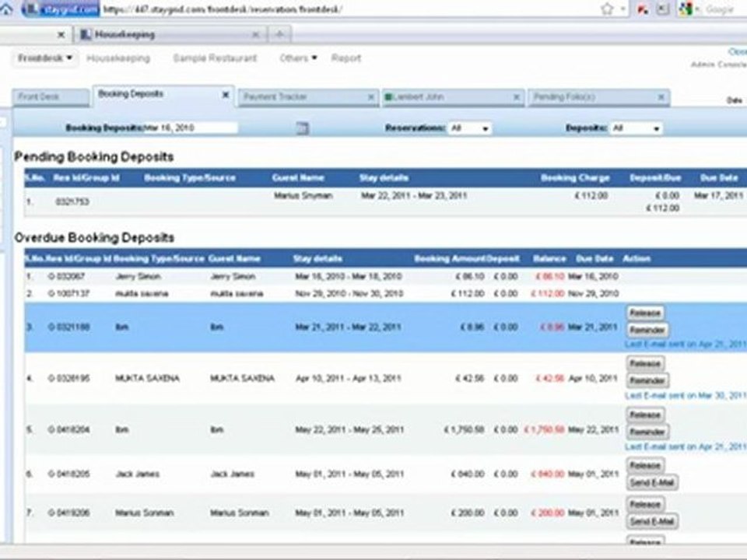Click Release button for MUKTA SAXENA

(644, 364)
